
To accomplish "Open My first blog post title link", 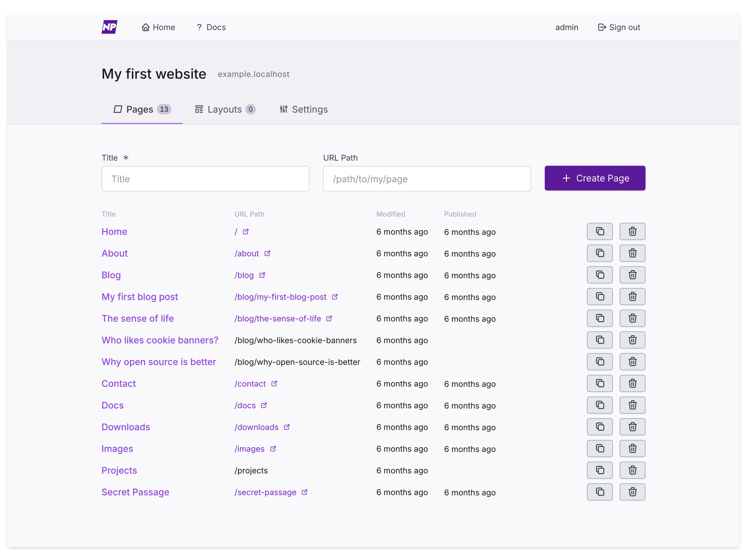I will [140, 297].
